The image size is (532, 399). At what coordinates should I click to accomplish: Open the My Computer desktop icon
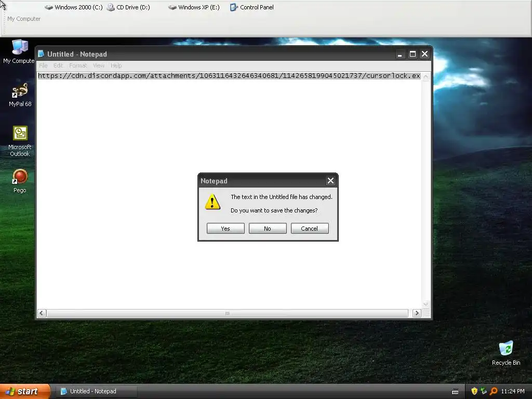click(19, 51)
